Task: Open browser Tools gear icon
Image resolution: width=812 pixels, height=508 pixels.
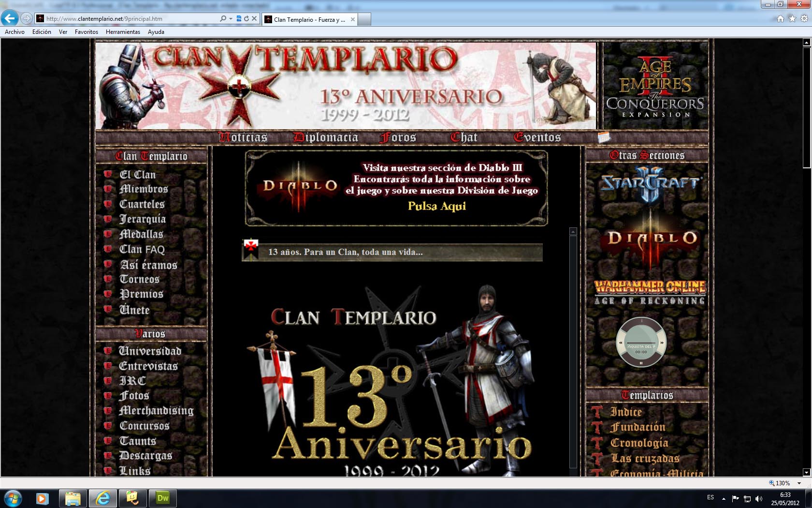Action: click(804, 19)
